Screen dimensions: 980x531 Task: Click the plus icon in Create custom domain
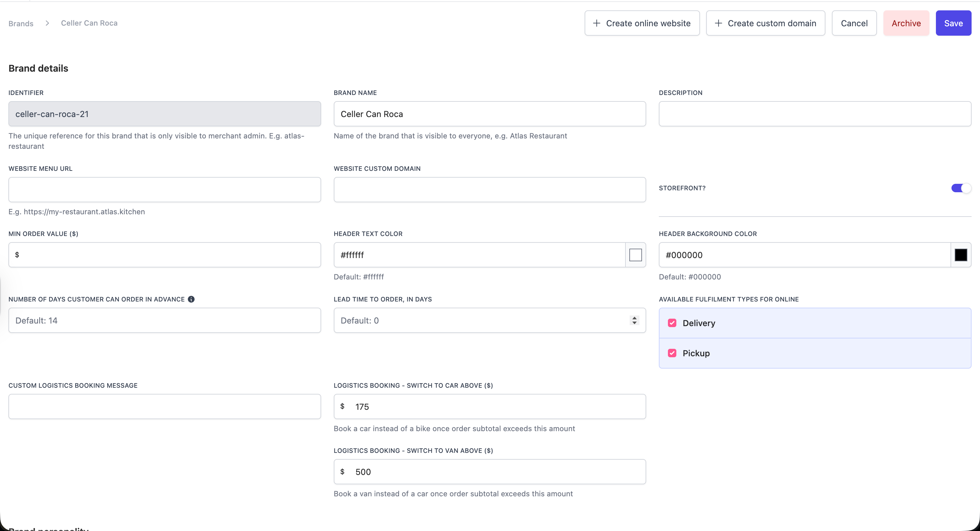[x=718, y=23]
